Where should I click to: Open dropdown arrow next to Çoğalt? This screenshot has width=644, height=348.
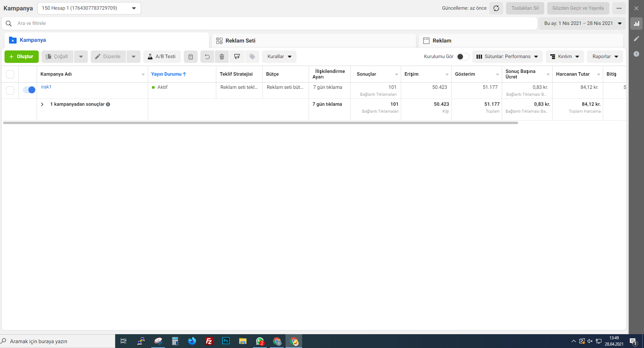click(x=81, y=57)
